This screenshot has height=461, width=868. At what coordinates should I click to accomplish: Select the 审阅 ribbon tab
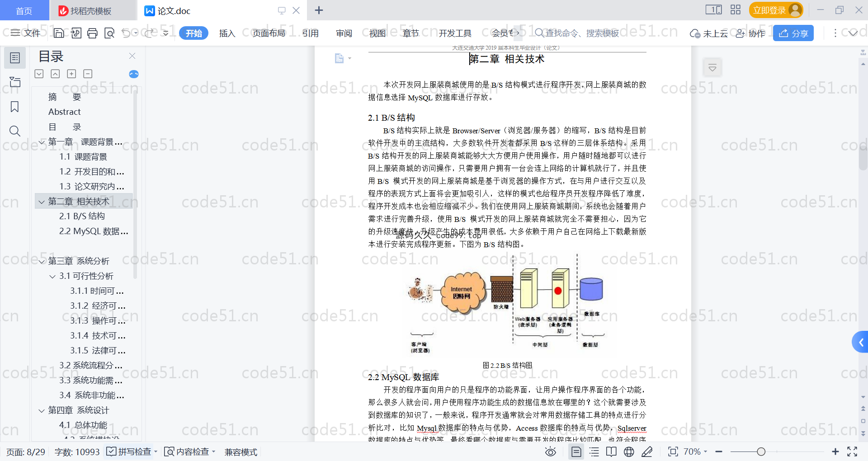tap(344, 33)
